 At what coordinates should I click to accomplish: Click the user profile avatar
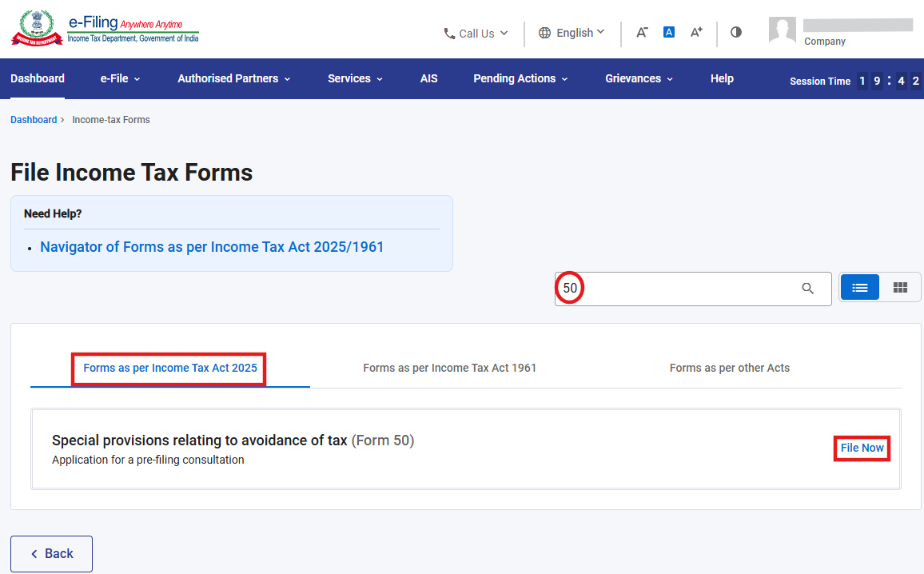click(x=782, y=30)
